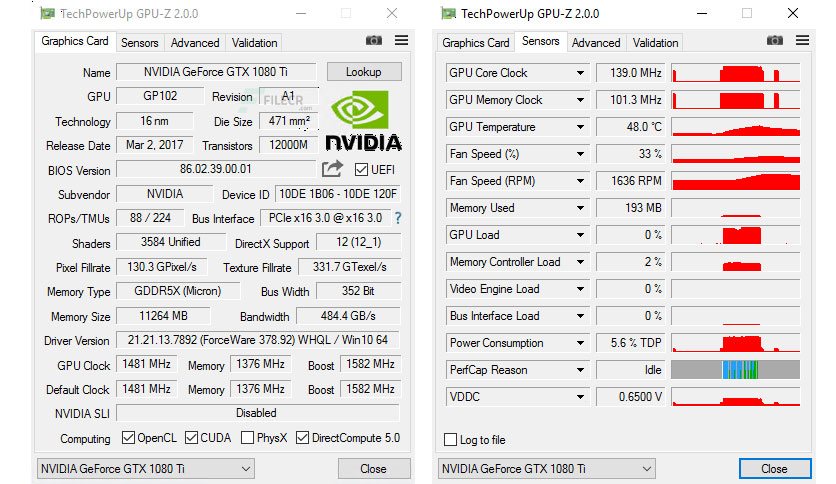836x484 pixels.
Task: Click the Device ID field 10DE 1B06
Action: pyautogui.click(x=338, y=194)
